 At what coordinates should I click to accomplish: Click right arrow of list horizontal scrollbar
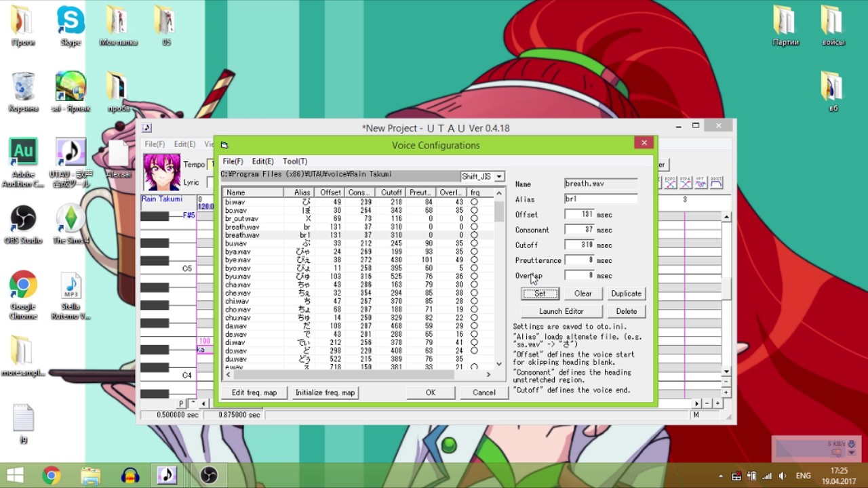click(x=488, y=374)
